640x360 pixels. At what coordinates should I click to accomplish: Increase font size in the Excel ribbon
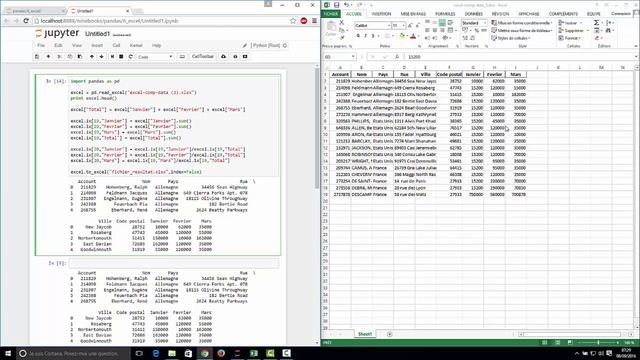click(410, 25)
